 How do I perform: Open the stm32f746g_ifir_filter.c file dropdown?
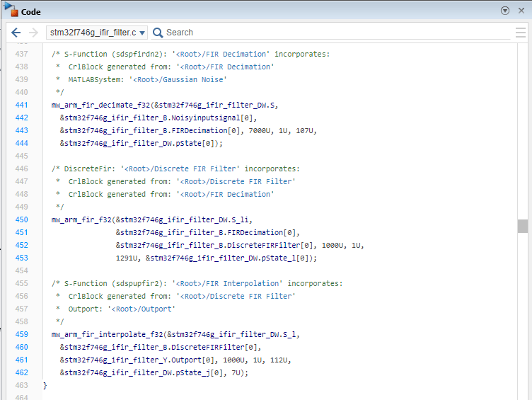(97, 33)
